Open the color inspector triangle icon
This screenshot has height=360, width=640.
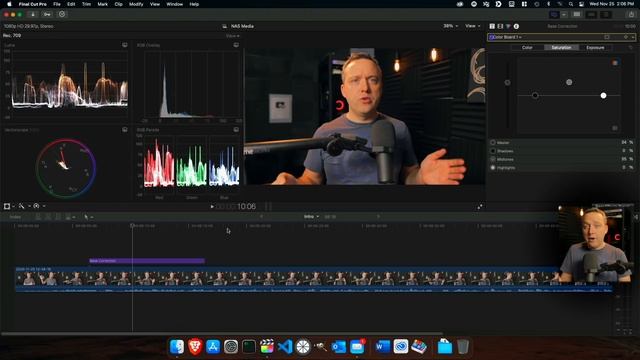(x=509, y=26)
